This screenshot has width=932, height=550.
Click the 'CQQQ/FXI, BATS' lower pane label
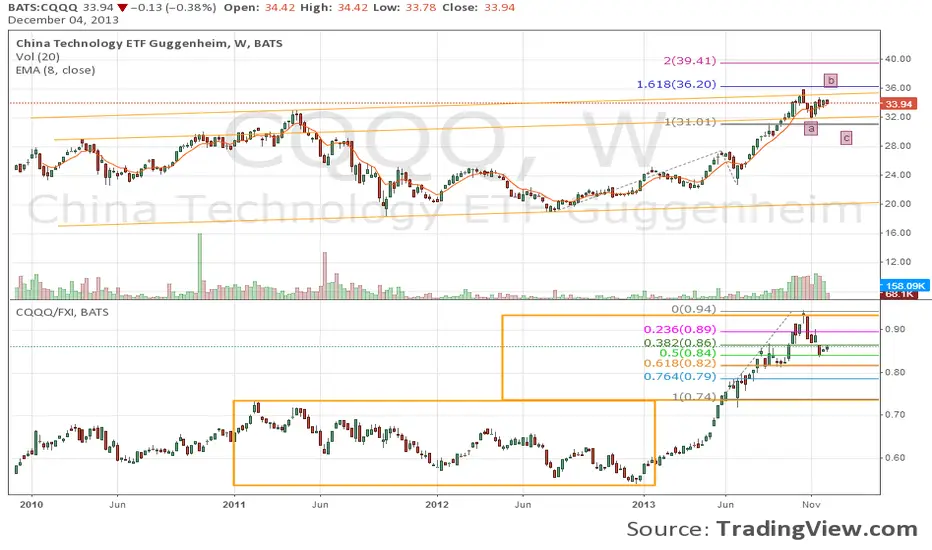[62, 312]
